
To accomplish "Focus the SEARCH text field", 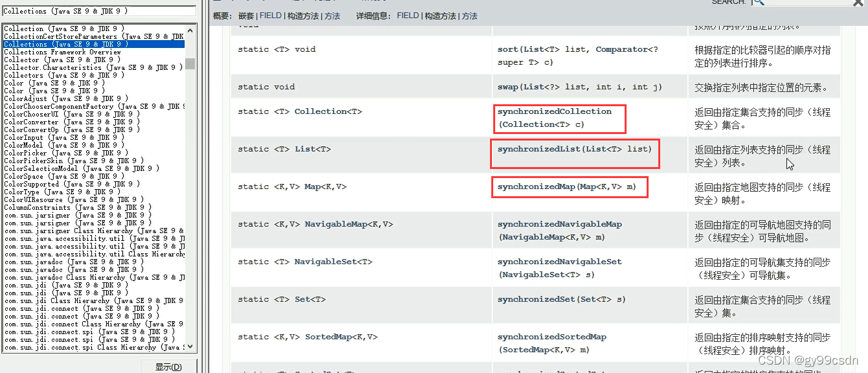I will click(807, 3).
